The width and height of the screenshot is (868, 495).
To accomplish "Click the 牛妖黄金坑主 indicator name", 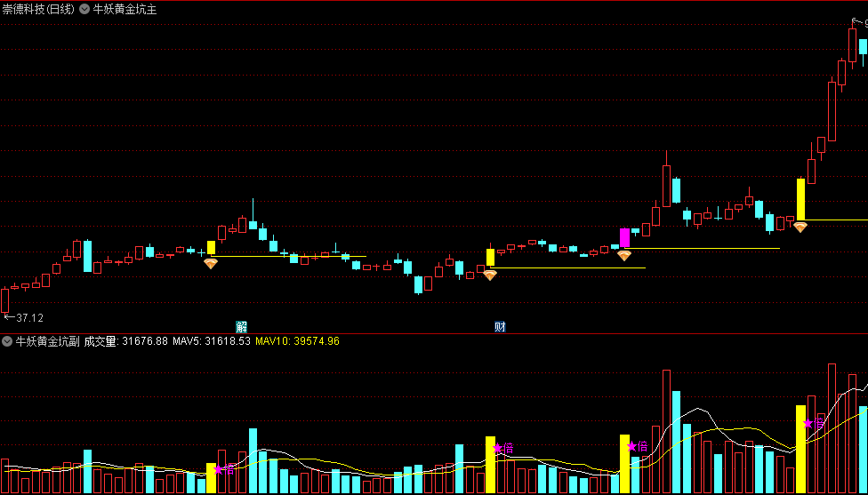I will coord(124,10).
